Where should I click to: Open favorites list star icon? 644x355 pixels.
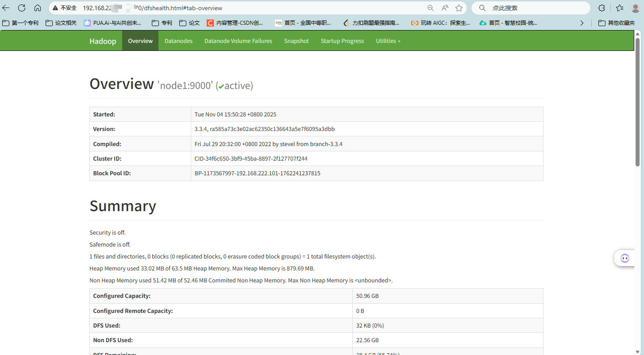click(620, 8)
